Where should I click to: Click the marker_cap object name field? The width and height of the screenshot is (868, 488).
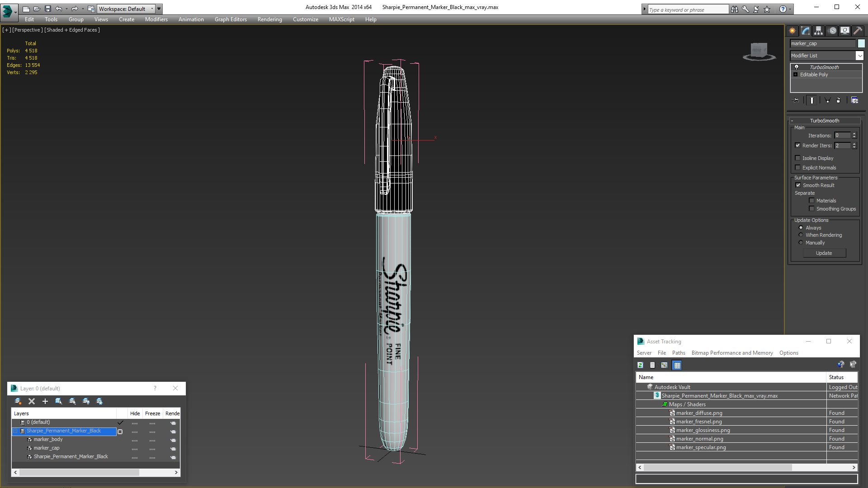pos(823,43)
